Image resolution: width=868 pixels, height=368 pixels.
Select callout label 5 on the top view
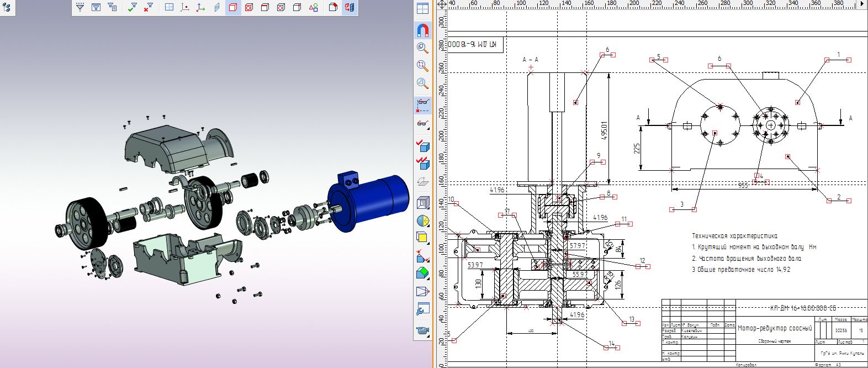pyautogui.click(x=658, y=57)
